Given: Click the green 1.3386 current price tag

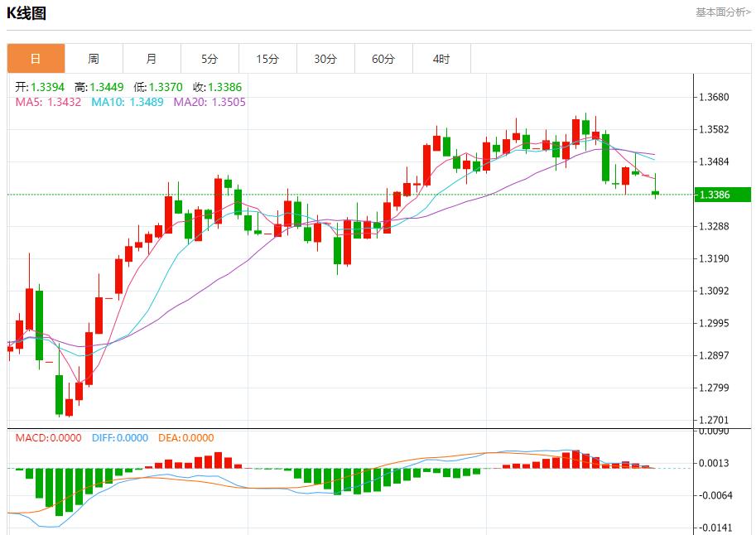Looking at the screenshot, I should [722, 195].
